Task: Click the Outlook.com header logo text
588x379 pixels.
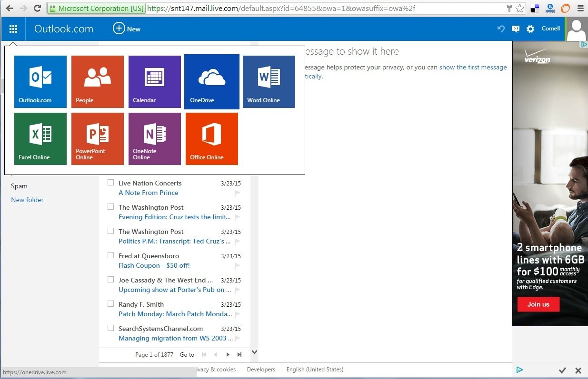Action: (64, 29)
